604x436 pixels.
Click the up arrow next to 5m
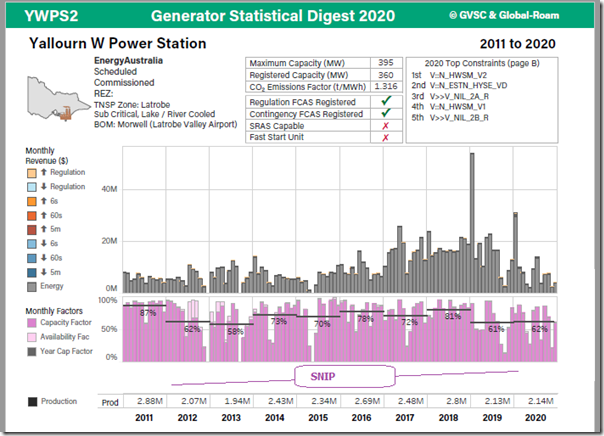[x=44, y=229]
